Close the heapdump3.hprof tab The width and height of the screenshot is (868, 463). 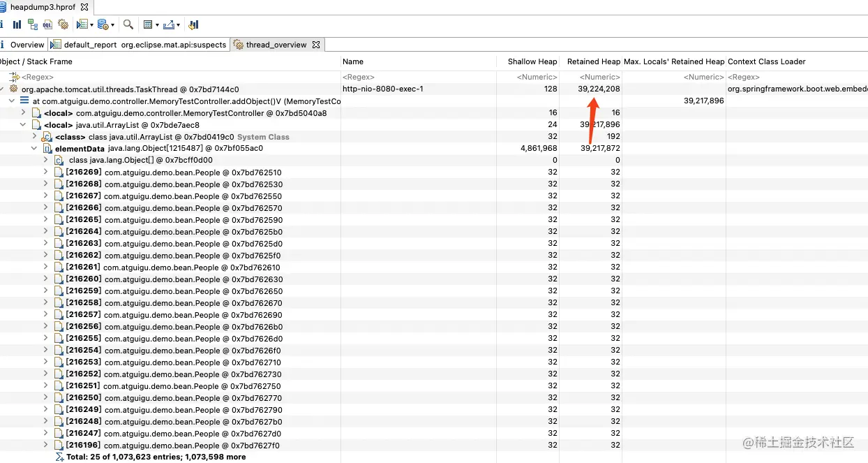pos(84,6)
